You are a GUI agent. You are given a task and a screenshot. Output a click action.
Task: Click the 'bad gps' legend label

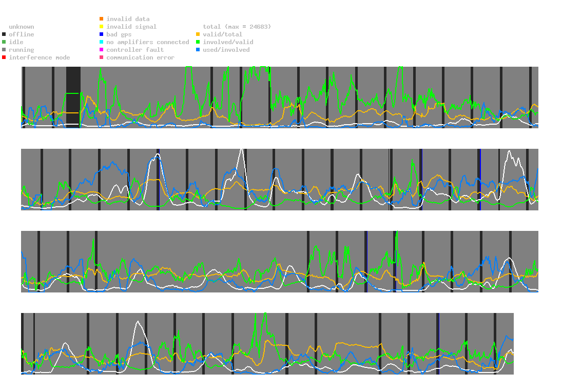[x=119, y=34]
